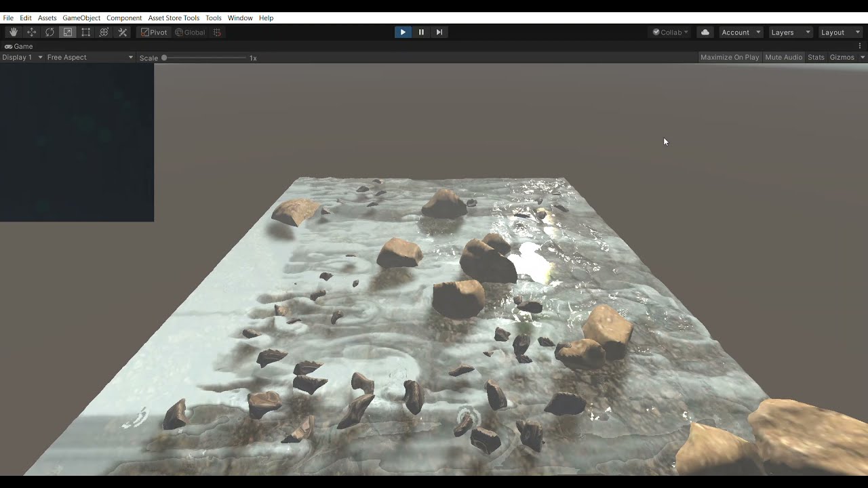Image resolution: width=868 pixels, height=488 pixels.
Task: Open the Window menu
Action: [240, 18]
